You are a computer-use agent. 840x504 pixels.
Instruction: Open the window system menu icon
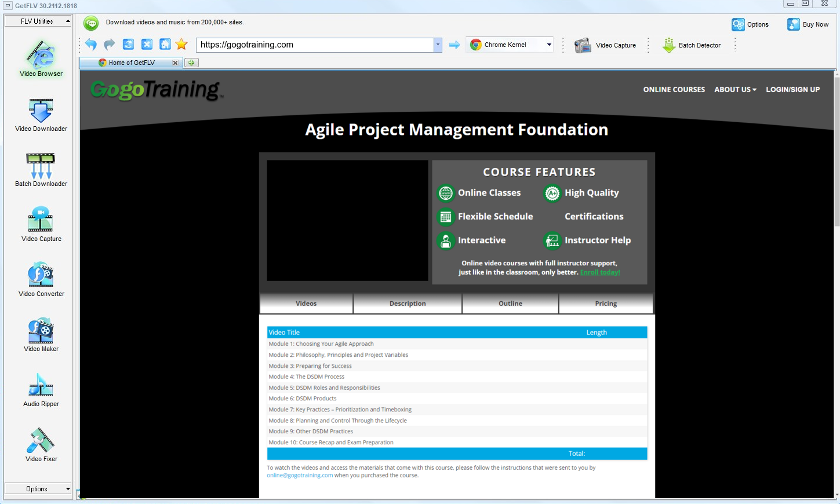pos(8,5)
